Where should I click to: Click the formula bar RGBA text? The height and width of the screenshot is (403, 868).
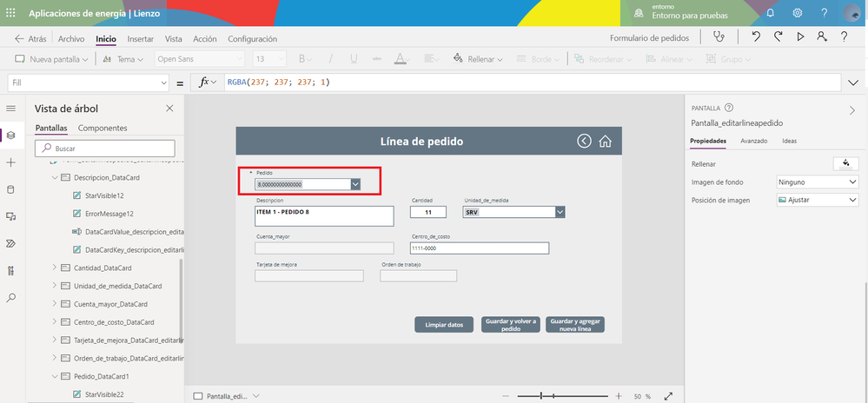278,83
